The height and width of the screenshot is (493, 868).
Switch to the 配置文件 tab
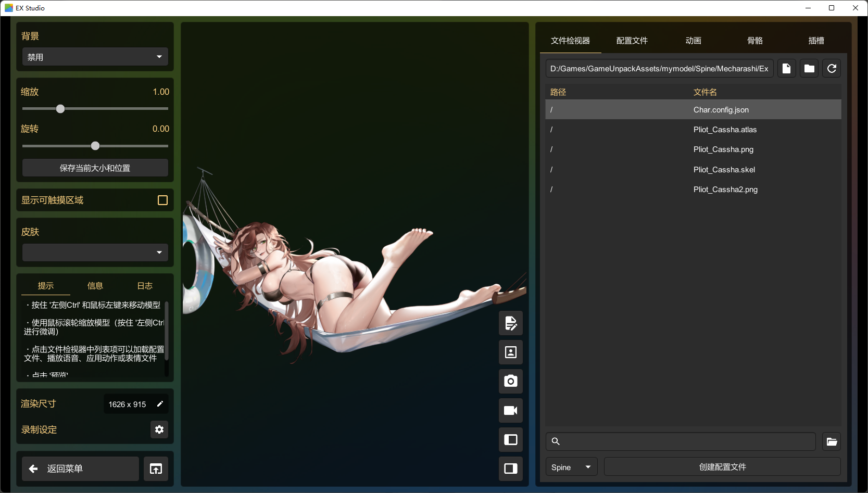coord(632,41)
